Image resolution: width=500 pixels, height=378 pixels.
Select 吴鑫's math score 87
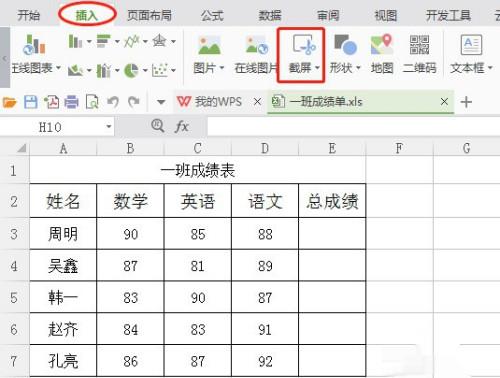coord(130,266)
